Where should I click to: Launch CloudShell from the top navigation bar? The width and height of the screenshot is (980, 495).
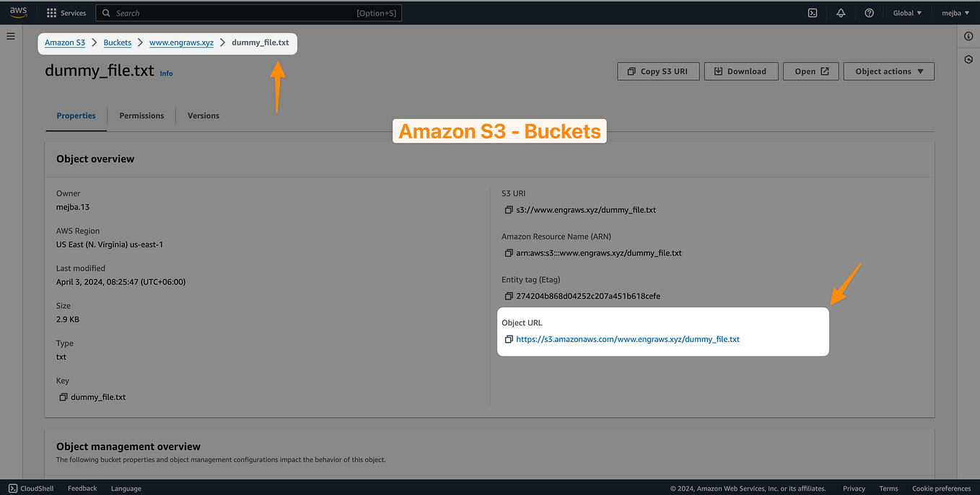pos(813,12)
